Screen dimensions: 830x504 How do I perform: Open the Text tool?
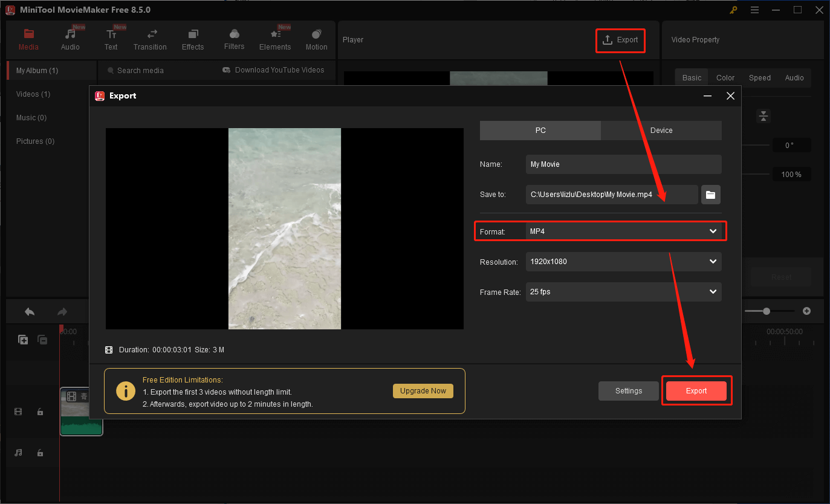[x=111, y=38]
